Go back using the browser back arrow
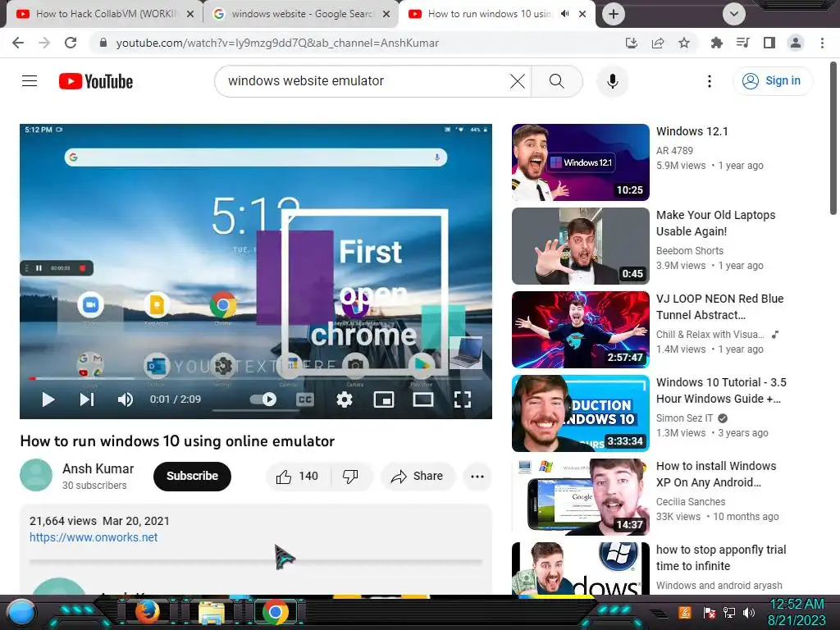 (x=18, y=43)
